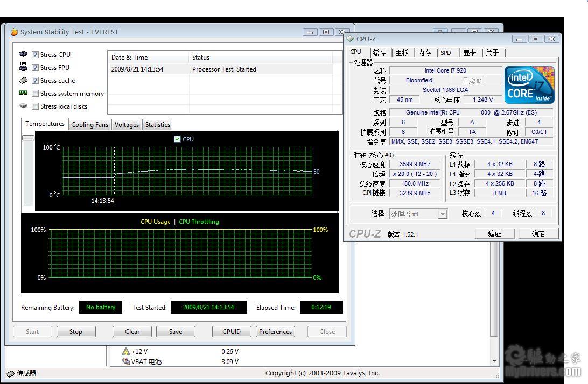Open the Voltages tab
The image size is (588, 384).
pyautogui.click(x=127, y=125)
